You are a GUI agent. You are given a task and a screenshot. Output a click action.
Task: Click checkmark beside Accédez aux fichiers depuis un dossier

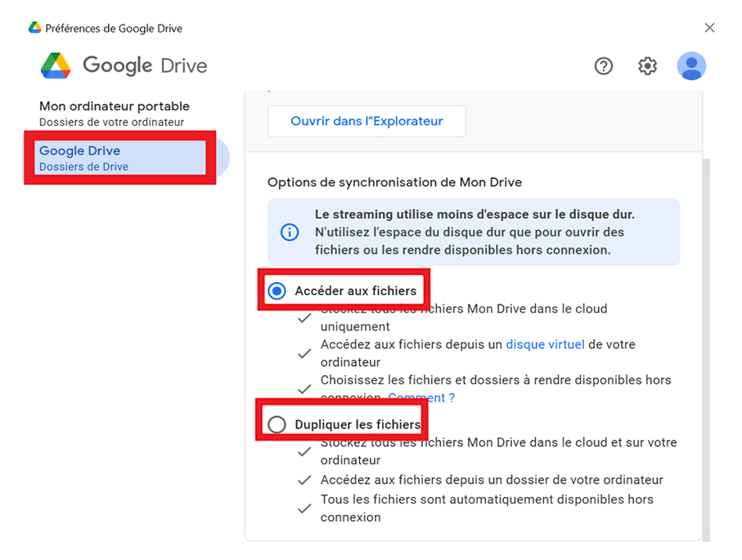[x=304, y=480]
